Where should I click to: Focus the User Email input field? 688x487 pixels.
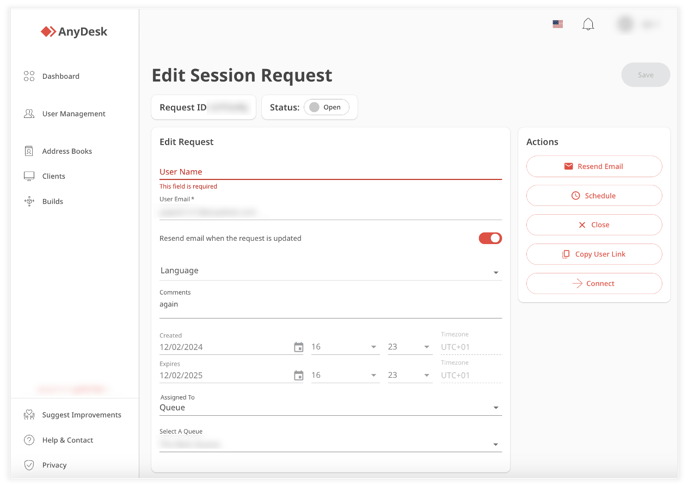click(x=330, y=208)
